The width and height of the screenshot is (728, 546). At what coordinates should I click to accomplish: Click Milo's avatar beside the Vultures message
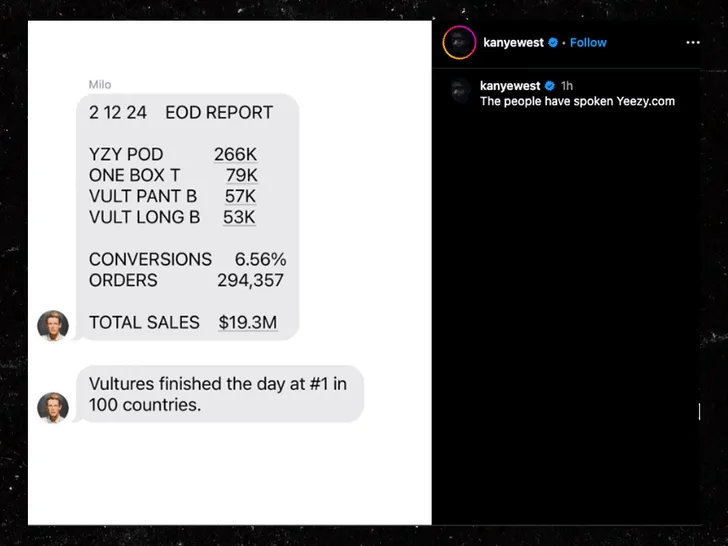[52, 407]
